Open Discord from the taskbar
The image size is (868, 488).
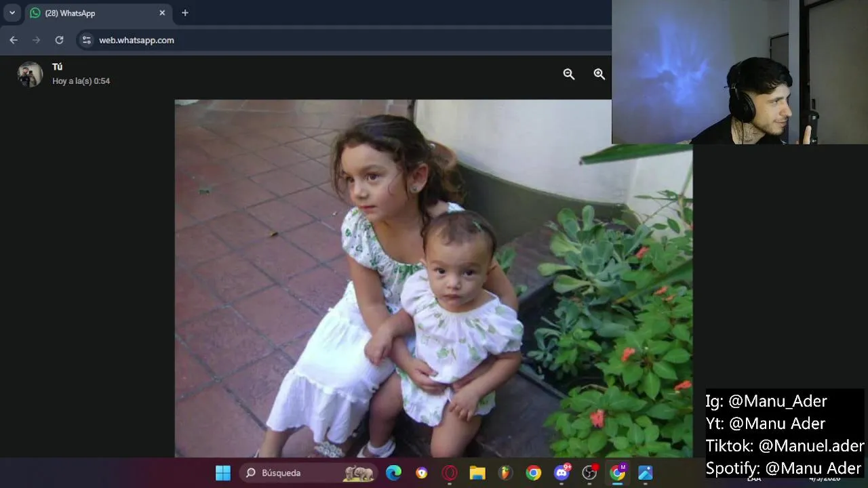(562, 473)
